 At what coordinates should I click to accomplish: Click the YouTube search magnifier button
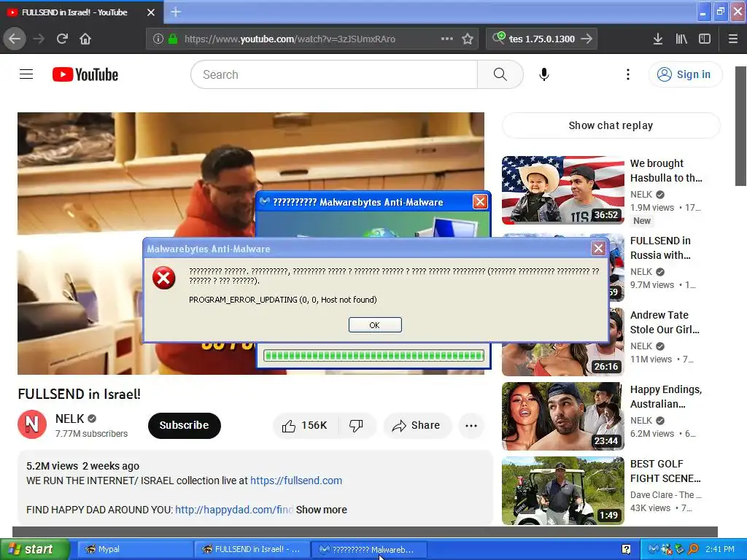(500, 74)
